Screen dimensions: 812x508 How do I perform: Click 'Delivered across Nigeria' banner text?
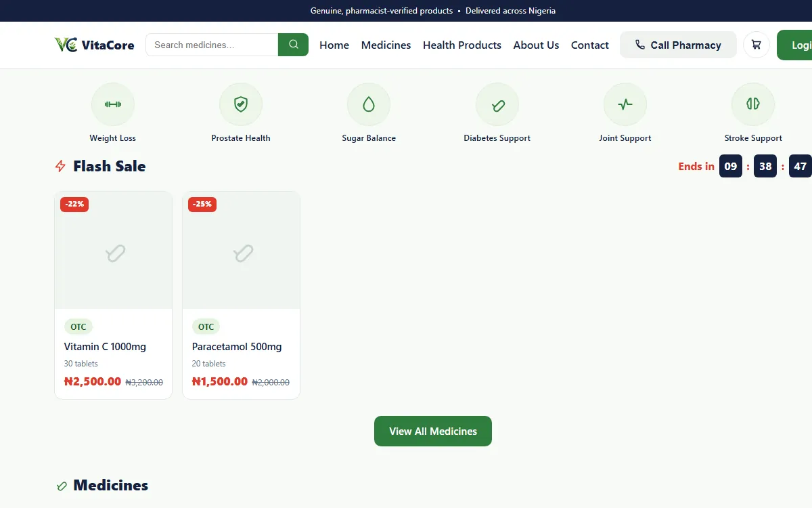point(511,11)
